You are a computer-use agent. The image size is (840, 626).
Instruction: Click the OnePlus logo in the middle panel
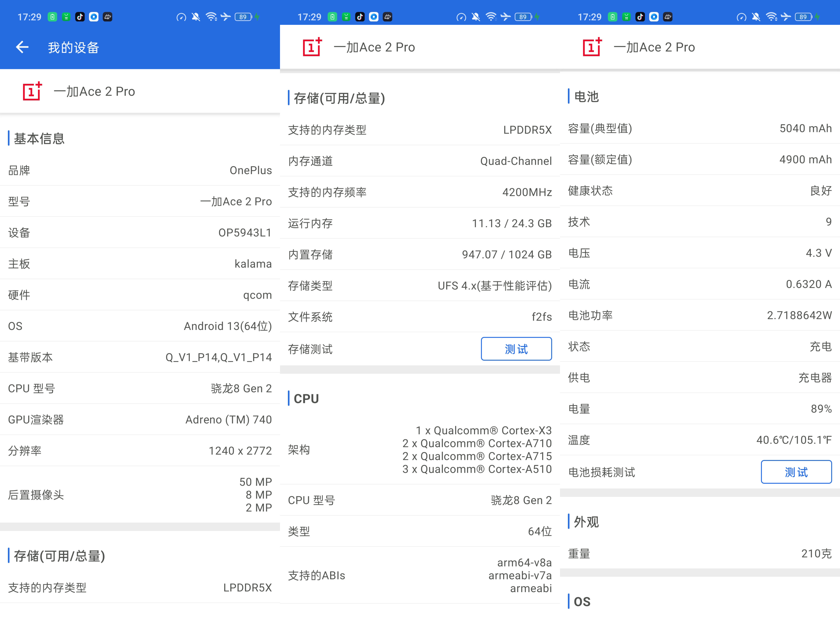312,47
